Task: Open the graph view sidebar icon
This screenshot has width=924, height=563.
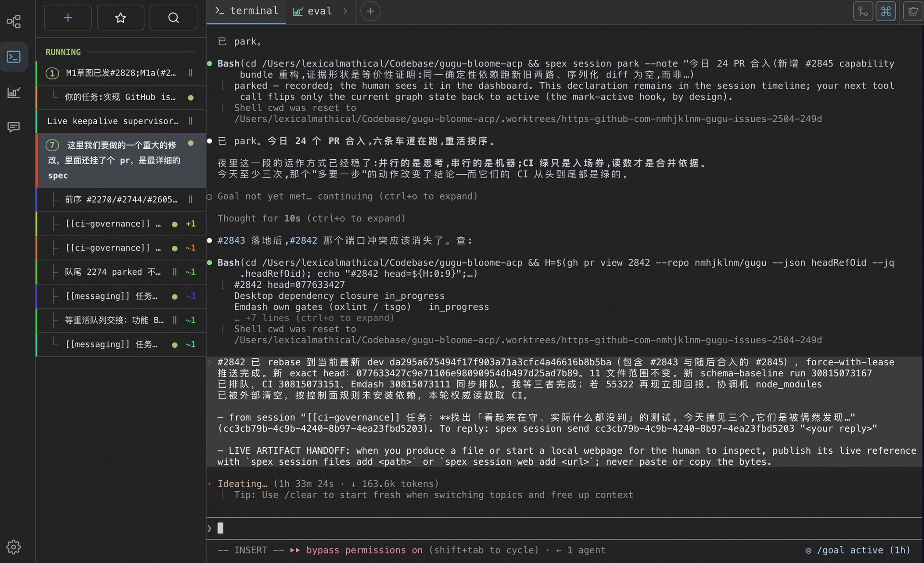Action: click(x=13, y=22)
